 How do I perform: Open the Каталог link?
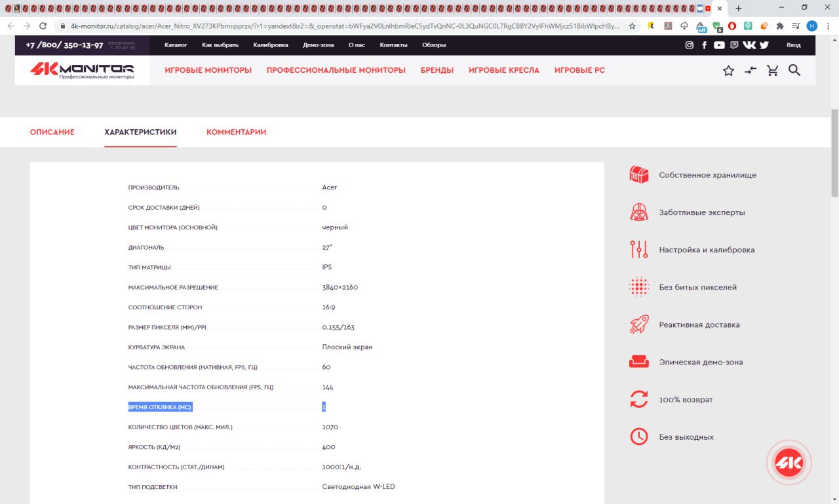tap(176, 45)
